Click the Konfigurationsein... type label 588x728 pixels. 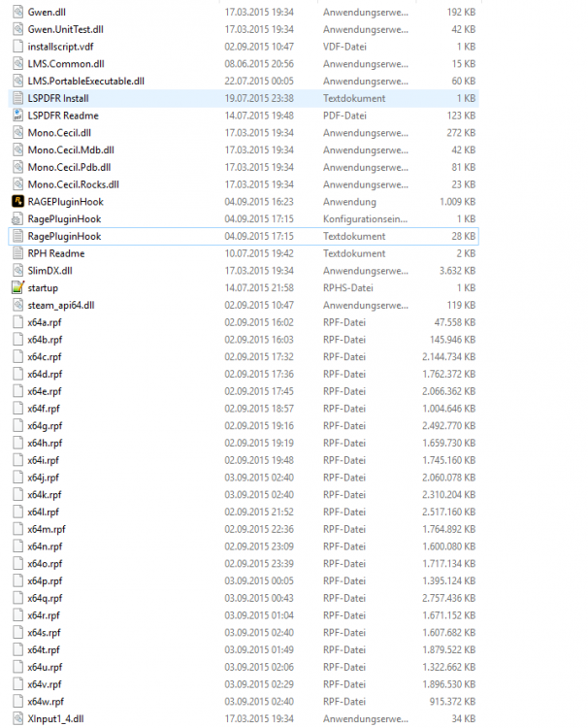(365, 218)
